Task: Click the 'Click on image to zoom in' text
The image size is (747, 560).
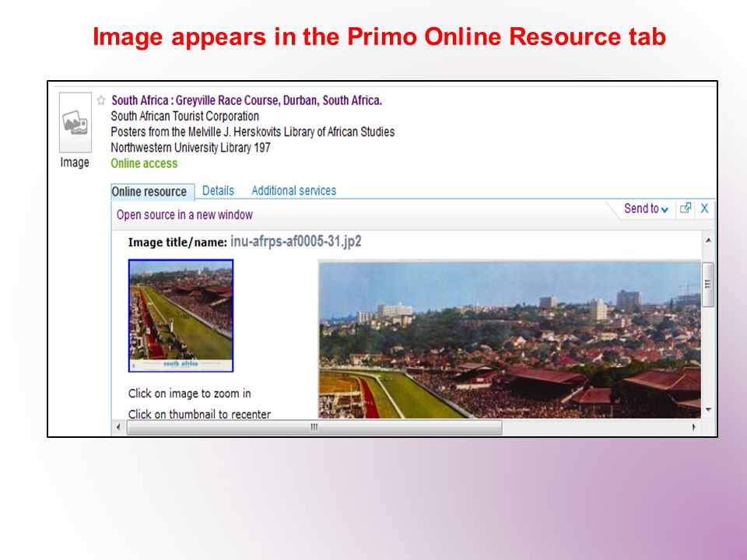Action: point(190,394)
